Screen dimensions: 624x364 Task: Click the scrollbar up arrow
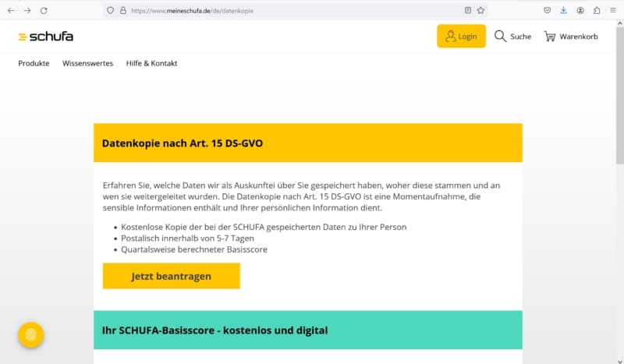pos(620,23)
